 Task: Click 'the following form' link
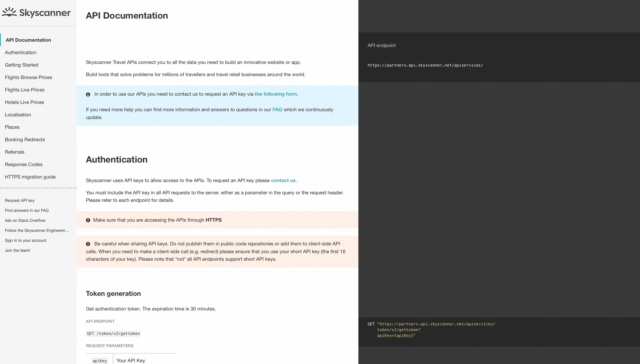276,94
